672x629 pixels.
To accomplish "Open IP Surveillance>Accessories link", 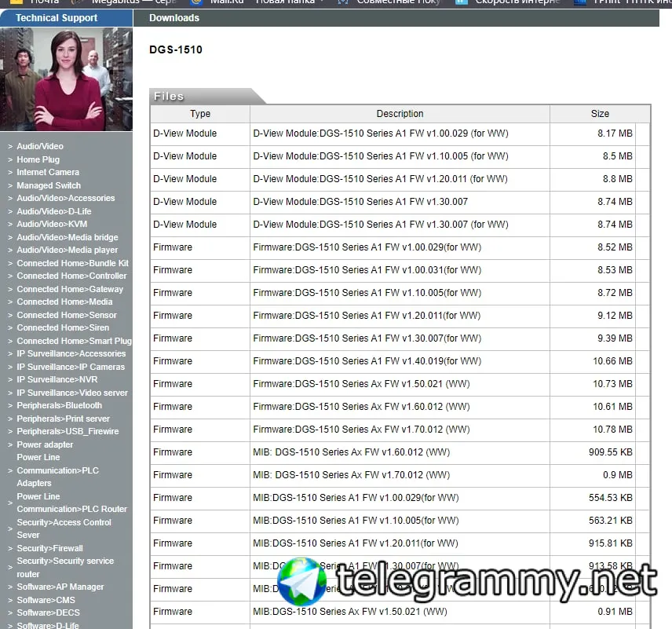I will coord(71,353).
